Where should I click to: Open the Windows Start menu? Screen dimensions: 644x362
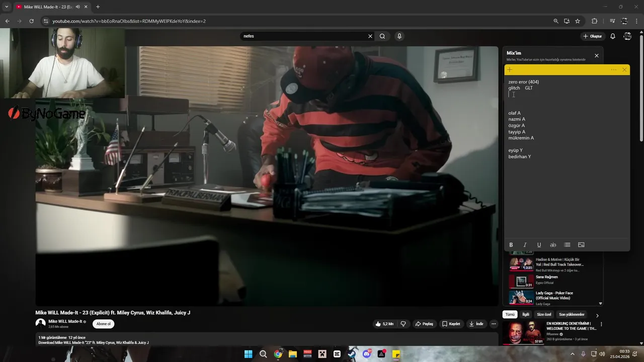coord(248,354)
